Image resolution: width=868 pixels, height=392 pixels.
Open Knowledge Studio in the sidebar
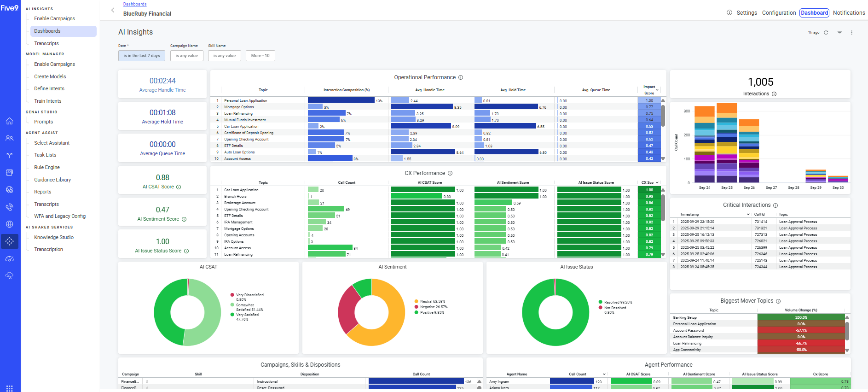tap(54, 237)
